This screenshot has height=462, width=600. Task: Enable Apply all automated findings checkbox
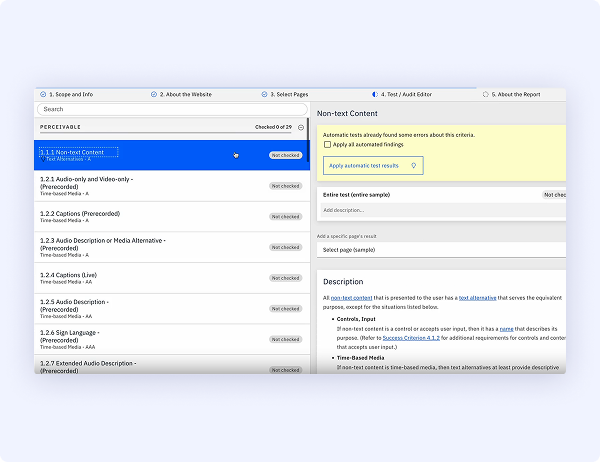(328, 145)
